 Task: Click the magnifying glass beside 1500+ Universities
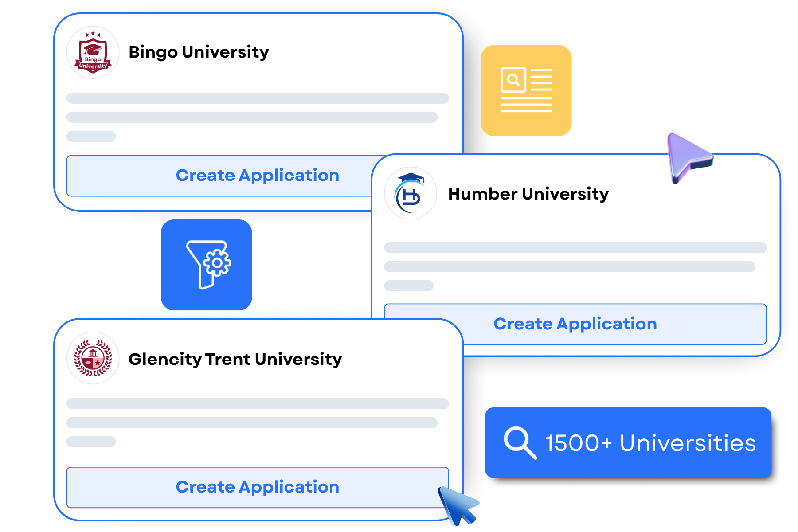[520, 442]
